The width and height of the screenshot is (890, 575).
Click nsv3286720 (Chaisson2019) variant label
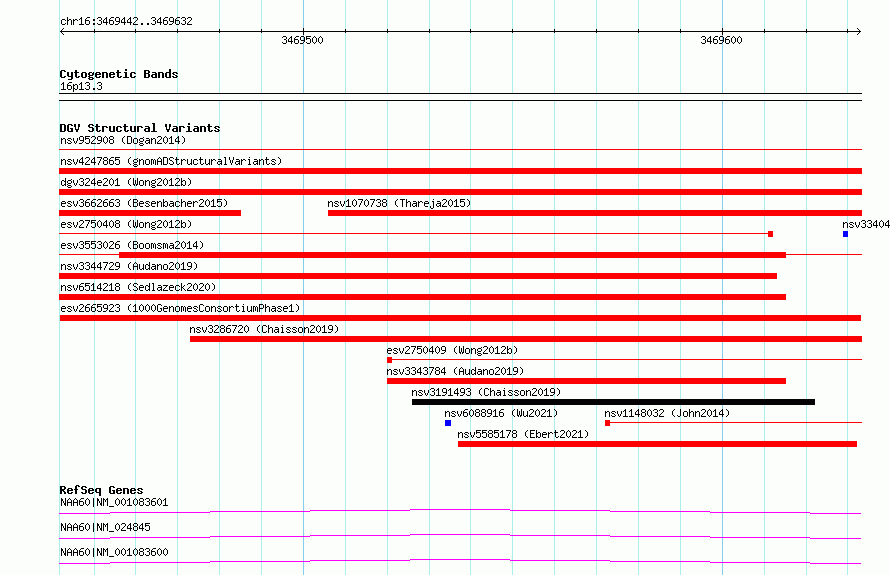(264, 329)
